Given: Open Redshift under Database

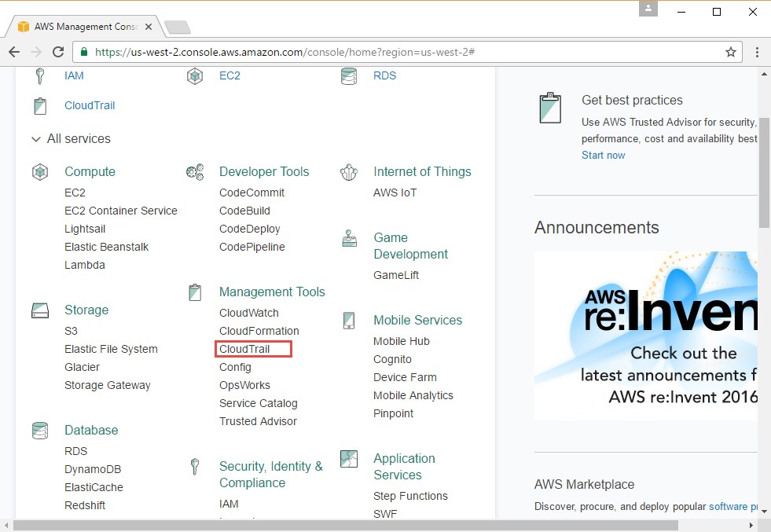Looking at the screenshot, I should pyautogui.click(x=85, y=505).
